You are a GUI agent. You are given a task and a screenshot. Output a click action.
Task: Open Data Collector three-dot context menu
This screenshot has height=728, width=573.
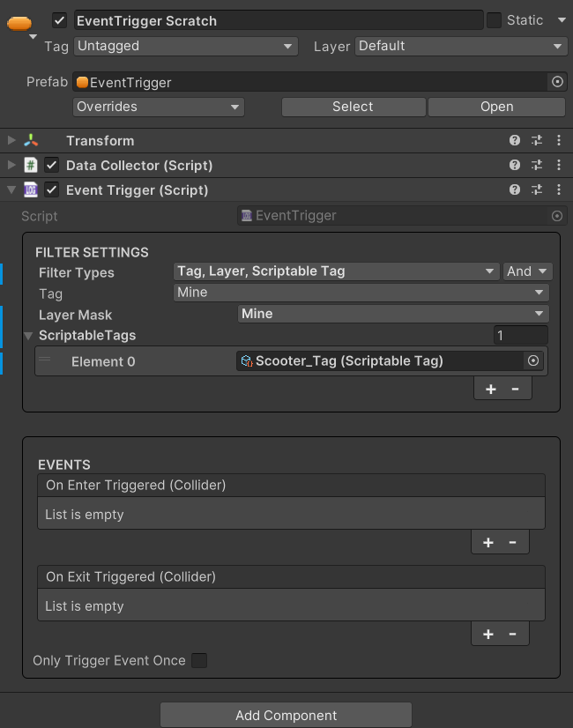559,165
